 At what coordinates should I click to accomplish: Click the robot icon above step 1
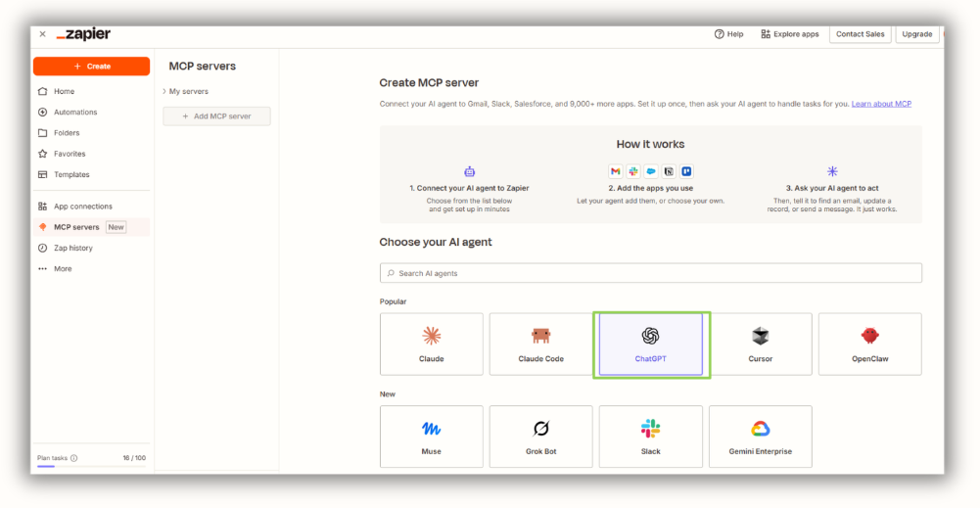click(469, 171)
